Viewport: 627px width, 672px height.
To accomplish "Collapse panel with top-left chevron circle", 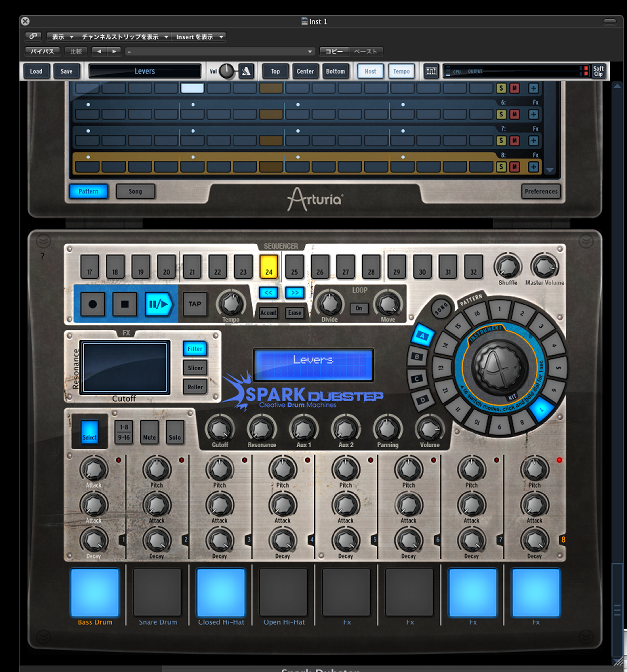I will [x=44, y=241].
